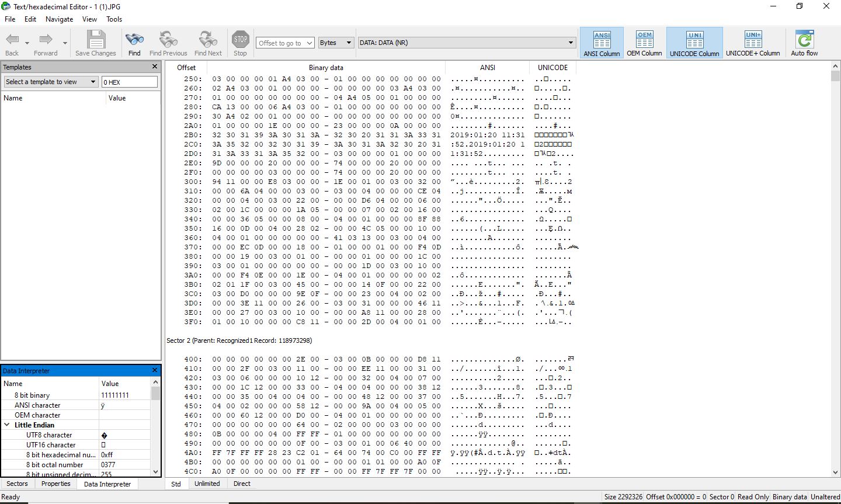Click the hex editor vertical scrollbar
This screenshot has height=504, width=841.
click(835, 270)
